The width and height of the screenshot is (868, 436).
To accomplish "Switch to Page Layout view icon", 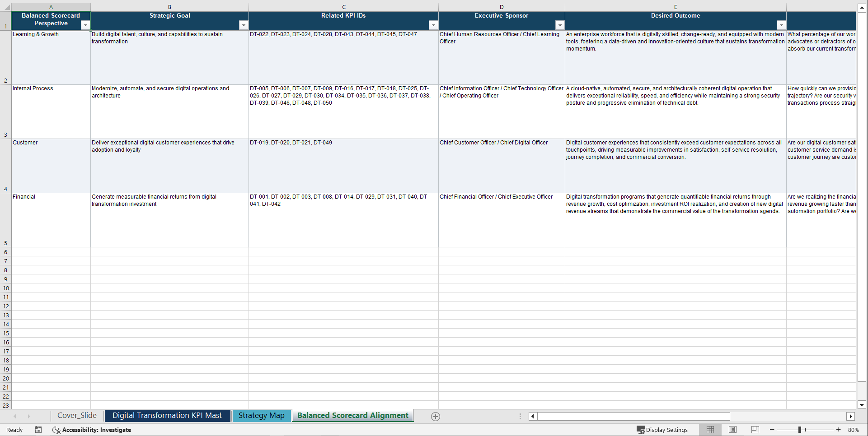I will [x=732, y=430].
